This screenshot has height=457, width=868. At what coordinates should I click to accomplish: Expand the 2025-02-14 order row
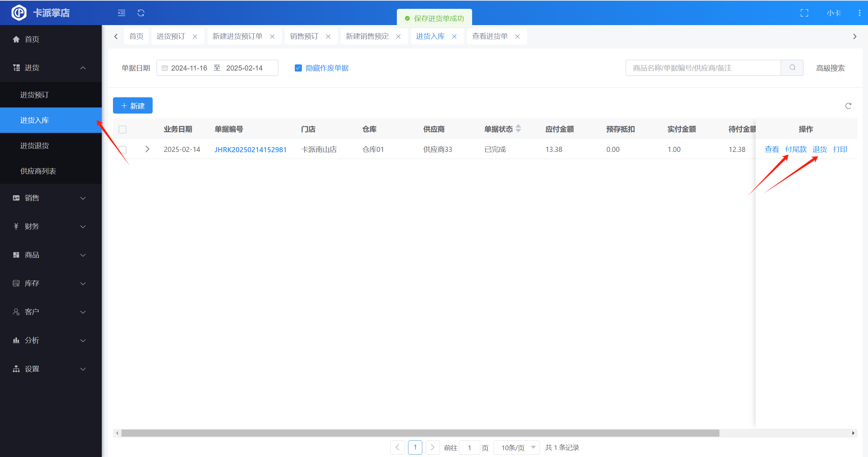pyautogui.click(x=147, y=149)
